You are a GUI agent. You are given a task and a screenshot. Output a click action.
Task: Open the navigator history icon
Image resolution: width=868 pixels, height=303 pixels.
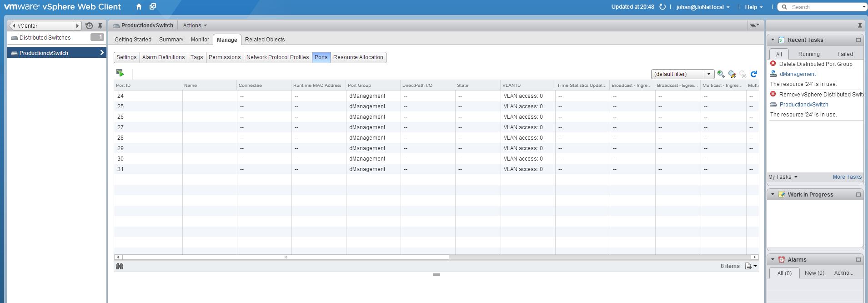(x=89, y=26)
